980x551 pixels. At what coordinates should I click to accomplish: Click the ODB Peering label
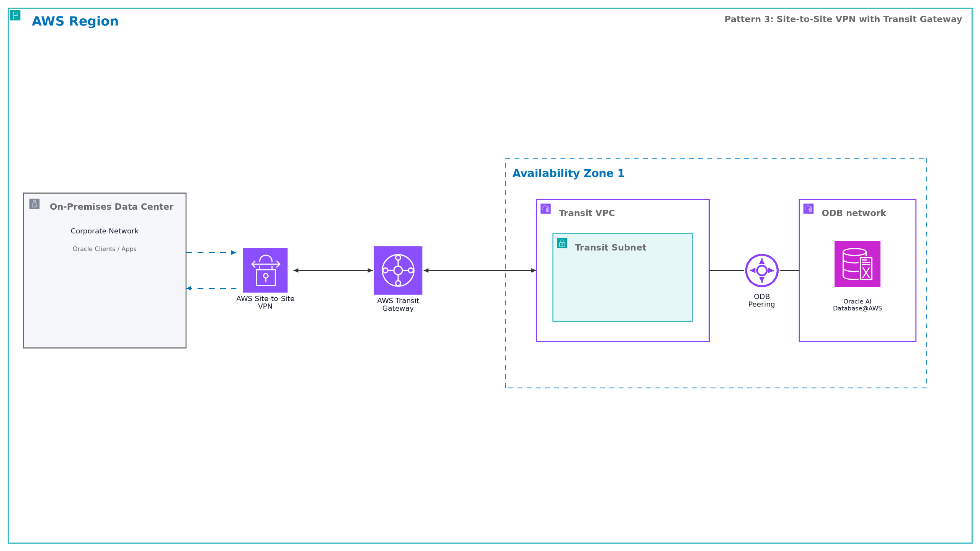point(762,300)
